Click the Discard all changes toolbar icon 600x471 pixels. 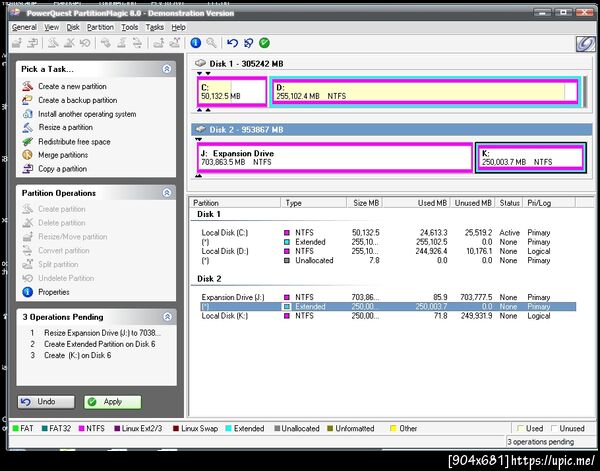click(x=248, y=43)
